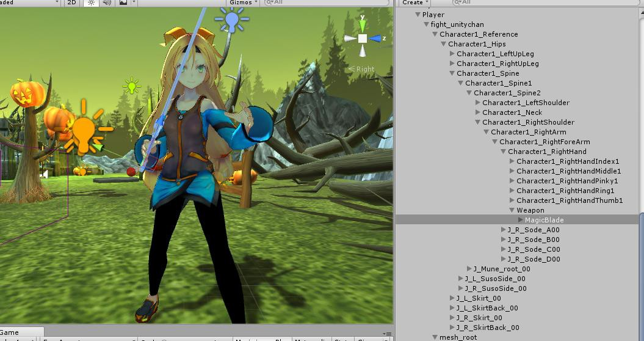Select J_R_SusoSide_00 in Hierarchy
644x341 pixels.
tap(495, 288)
